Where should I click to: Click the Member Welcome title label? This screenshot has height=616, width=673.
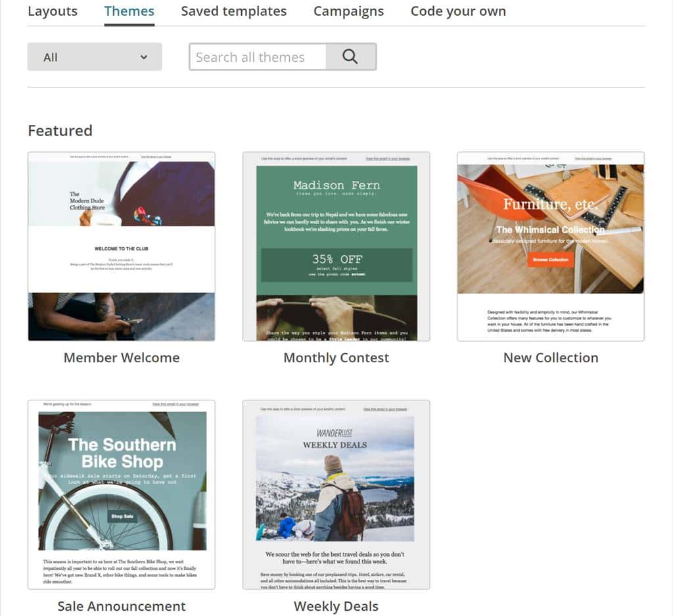122,358
